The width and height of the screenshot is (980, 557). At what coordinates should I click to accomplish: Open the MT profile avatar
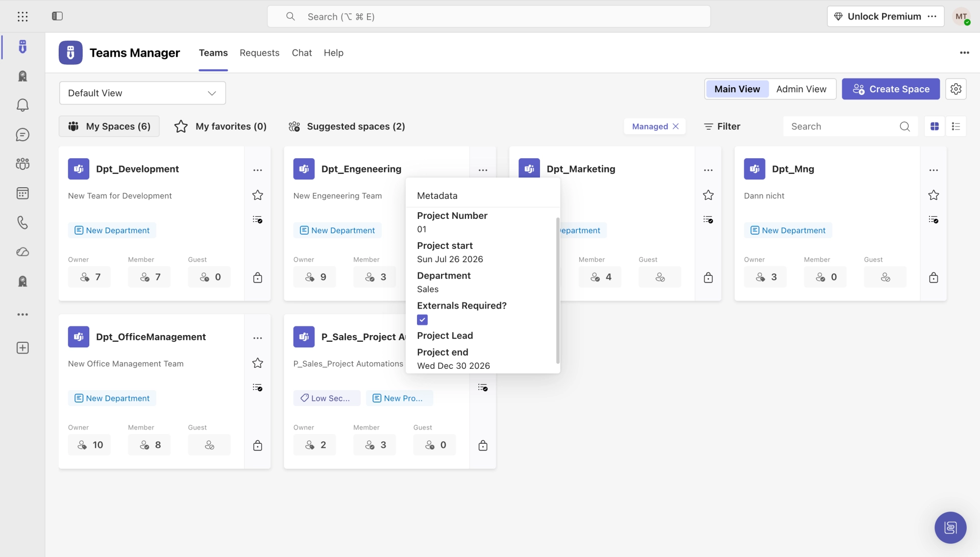point(962,16)
